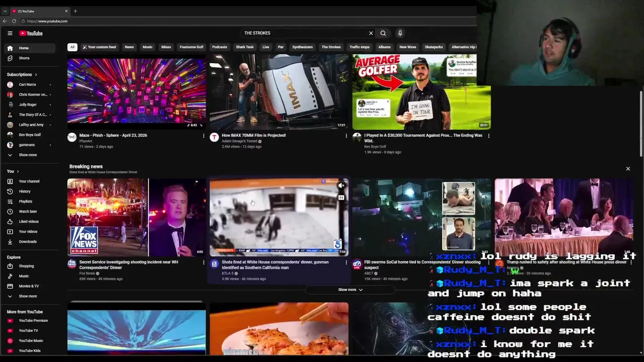Open Shopping under Explore
The width and height of the screenshot is (644, 362).
point(31,266)
